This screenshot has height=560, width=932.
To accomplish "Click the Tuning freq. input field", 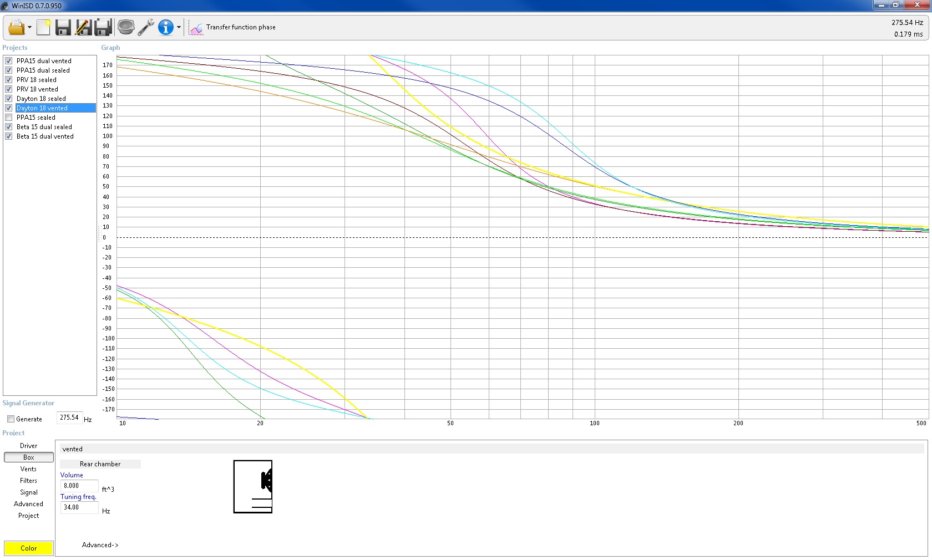I will 79,507.
